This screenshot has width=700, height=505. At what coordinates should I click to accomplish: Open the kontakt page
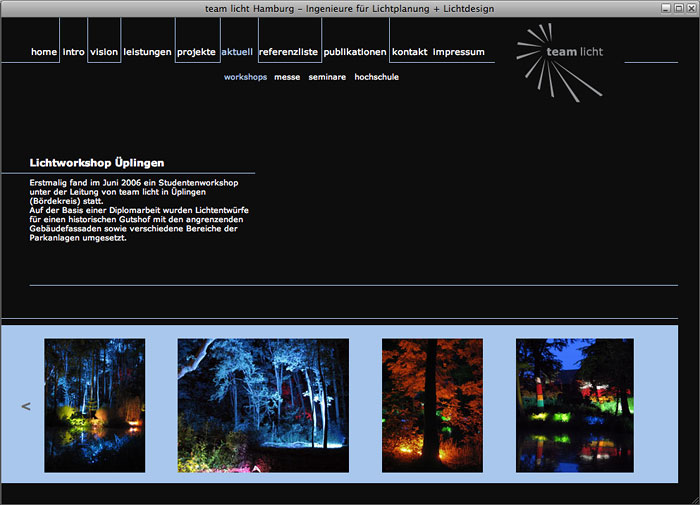[x=410, y=52]
